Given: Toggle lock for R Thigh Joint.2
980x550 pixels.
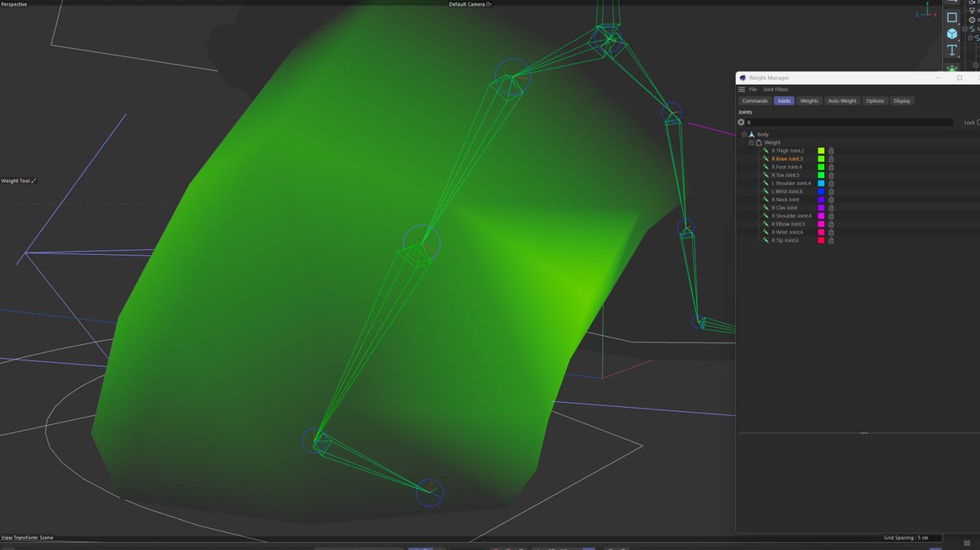Looking at the screenshot, I should point(831,150).
